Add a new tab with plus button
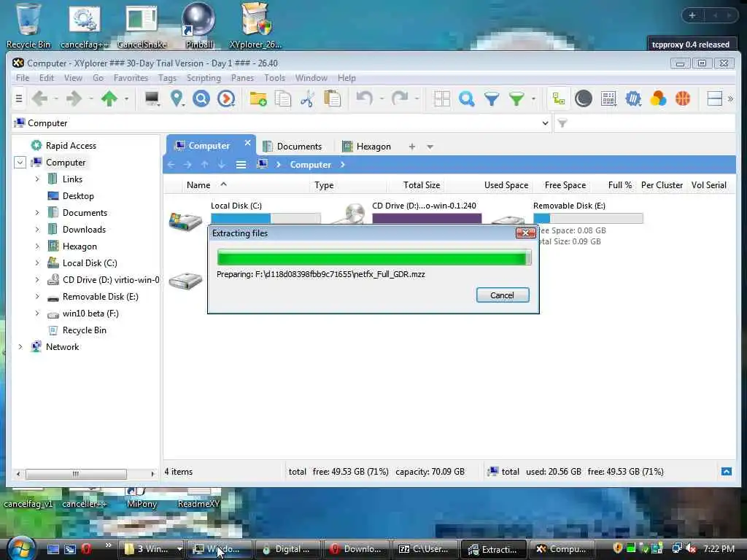Image resolution: width=747 pixels, height=560 pixels. coord(411,147)
